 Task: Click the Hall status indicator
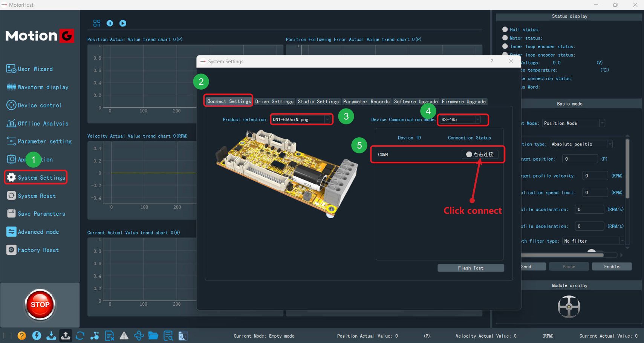(x=505, y=29)
